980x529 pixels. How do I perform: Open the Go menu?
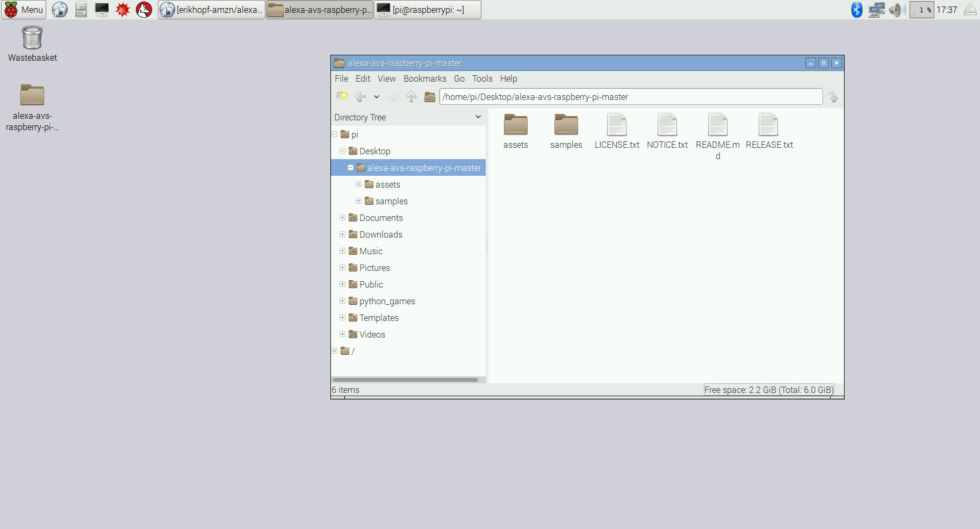[459, 78]
